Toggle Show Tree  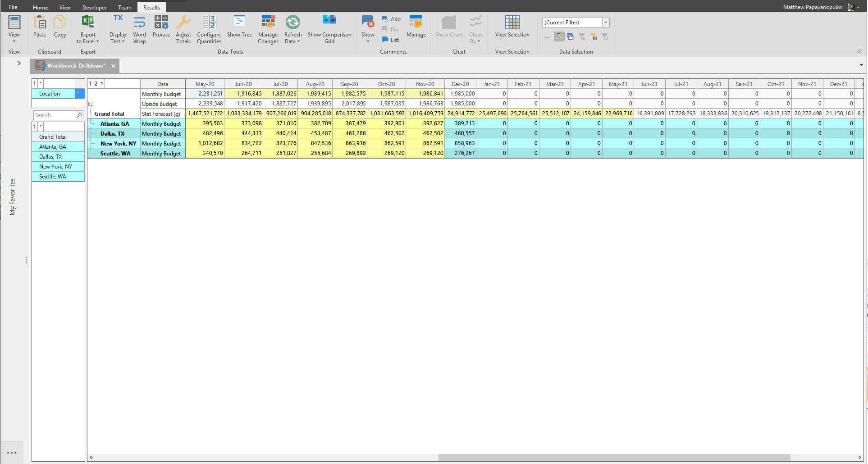(x=239, y=27)
